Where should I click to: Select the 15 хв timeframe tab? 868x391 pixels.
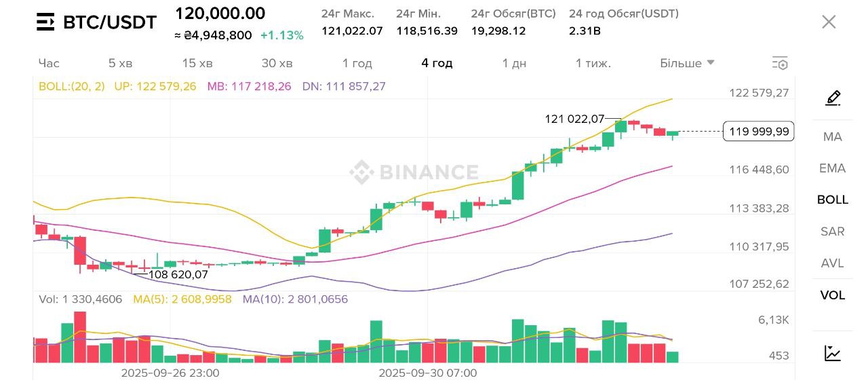(x=197, y=63)
